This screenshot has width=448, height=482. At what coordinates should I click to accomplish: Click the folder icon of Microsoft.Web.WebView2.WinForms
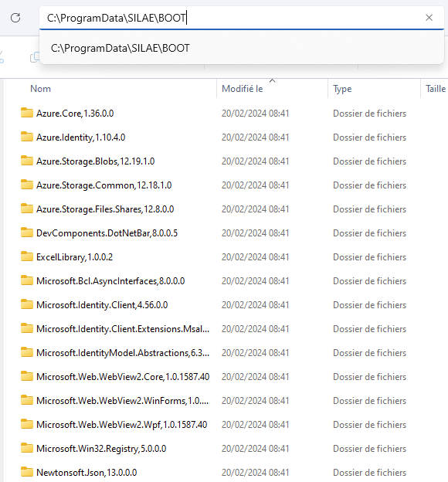pos(27,401)
